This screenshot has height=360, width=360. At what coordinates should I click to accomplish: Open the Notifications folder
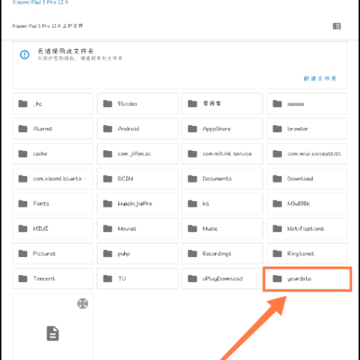(307, 229)
